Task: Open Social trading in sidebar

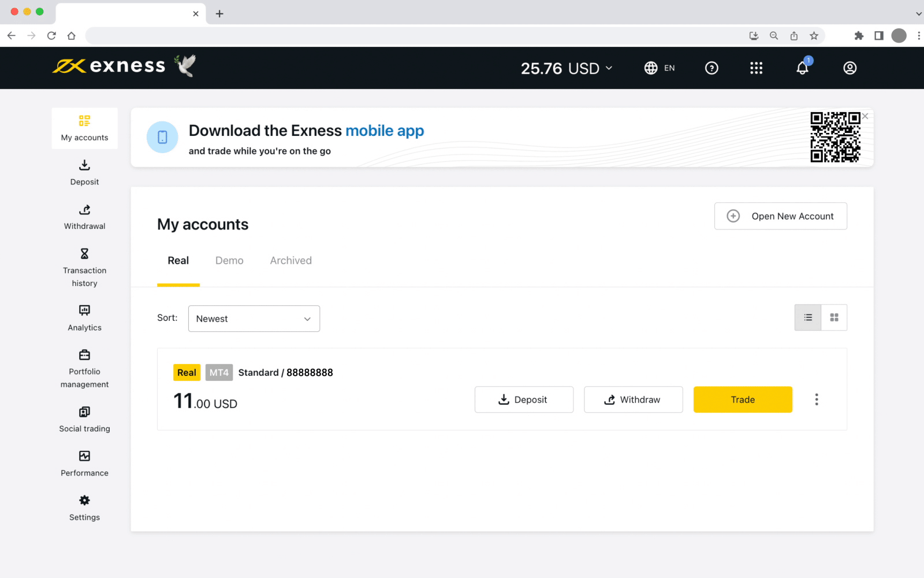Action: point(84,419)
